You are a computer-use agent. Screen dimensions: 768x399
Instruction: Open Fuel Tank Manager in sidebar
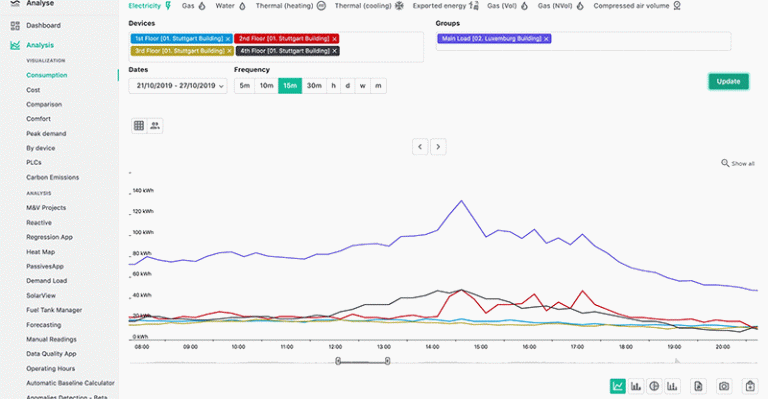coord(54,310)
